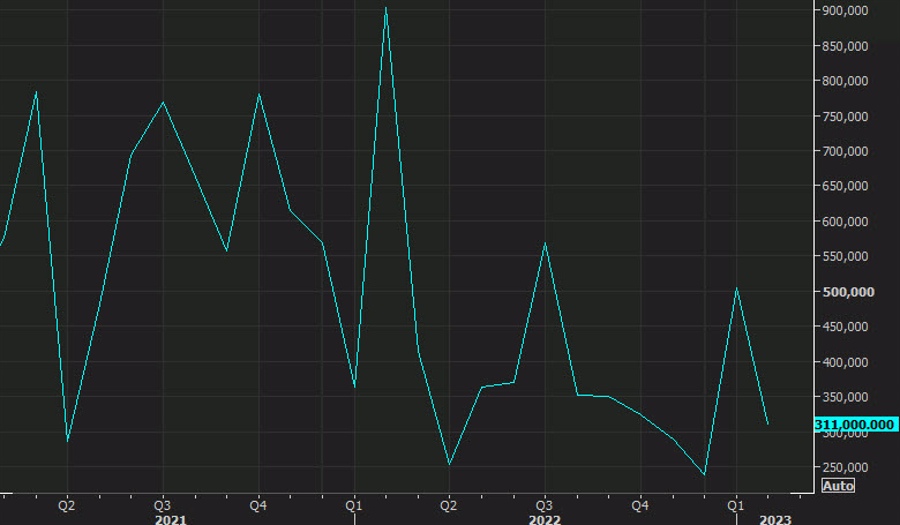900x525 pixels.
Task: Click the Q1 label of 2022
Action: click(354, 505)
